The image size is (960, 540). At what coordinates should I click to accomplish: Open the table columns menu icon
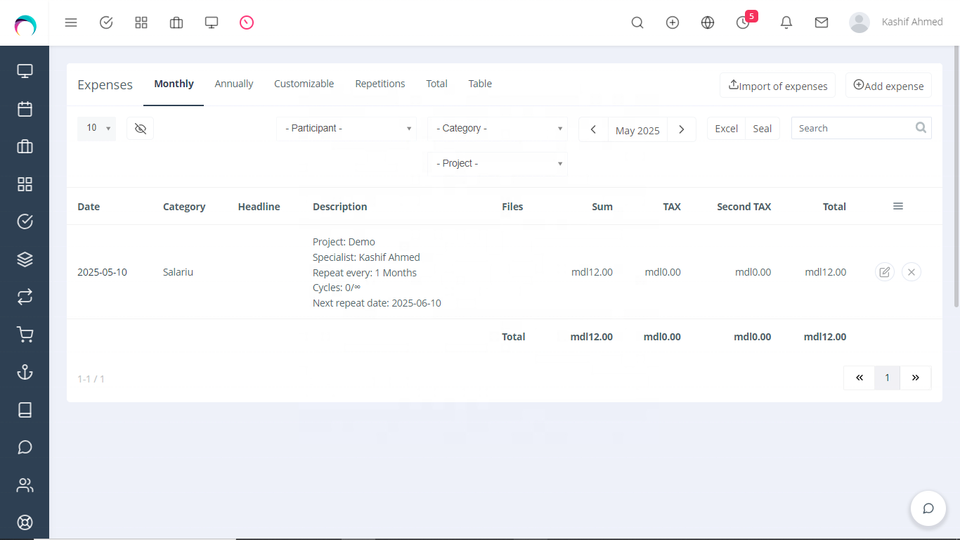click(898, 206)
